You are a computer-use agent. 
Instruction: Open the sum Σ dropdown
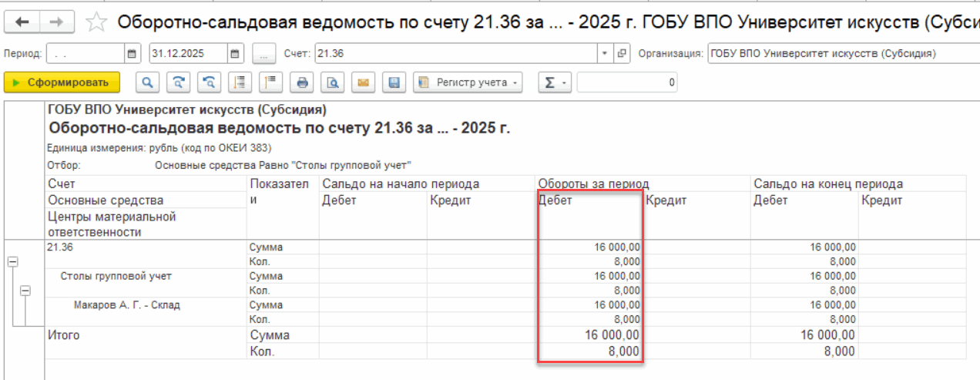pyautogui.click(x=554, y=82)
